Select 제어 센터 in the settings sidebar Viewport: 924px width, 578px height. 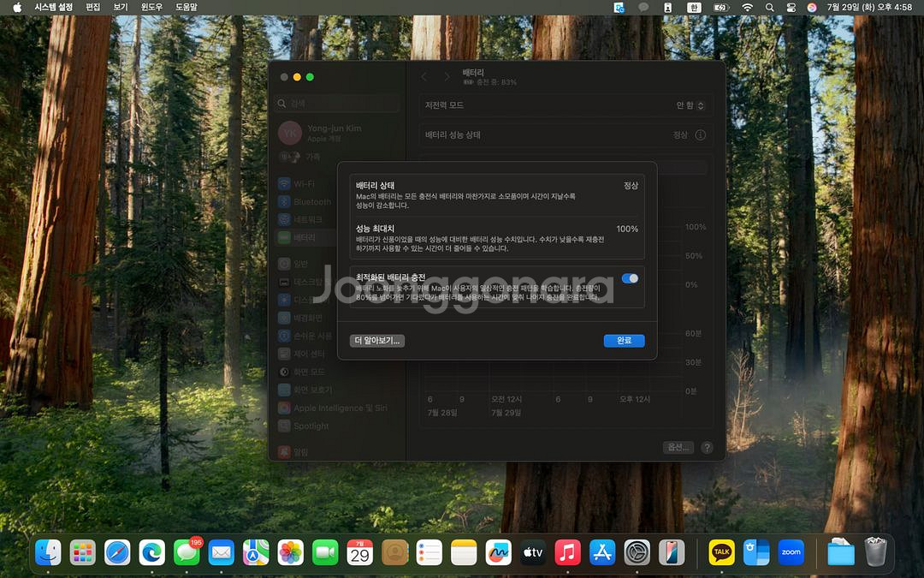[x=337, y=354]
